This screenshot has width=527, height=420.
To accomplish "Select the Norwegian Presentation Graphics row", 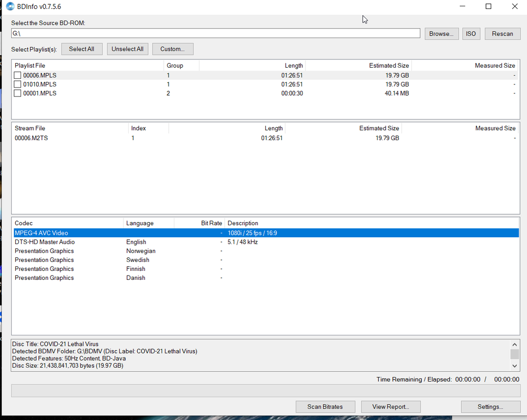I will tap(266, 251).
